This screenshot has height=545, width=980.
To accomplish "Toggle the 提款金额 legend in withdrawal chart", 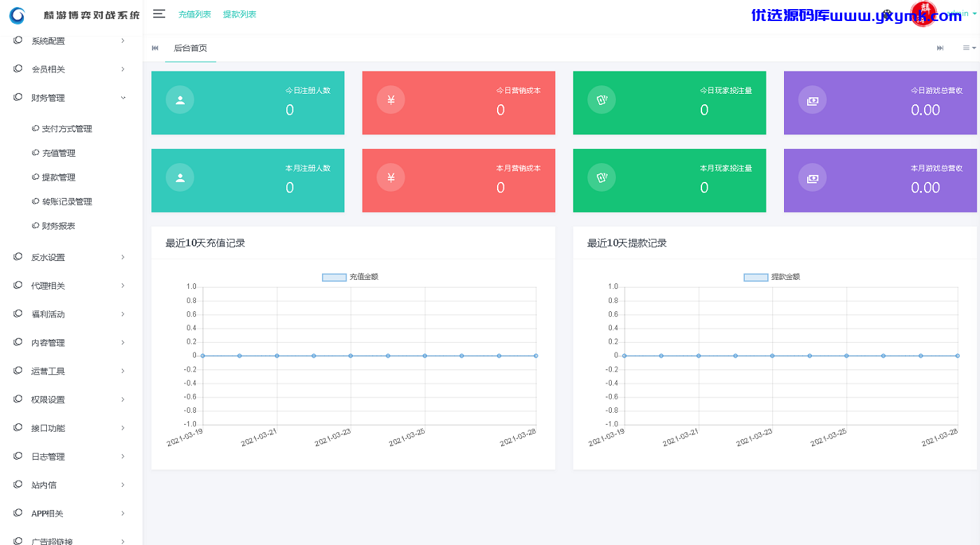I will tap(771, 277).
